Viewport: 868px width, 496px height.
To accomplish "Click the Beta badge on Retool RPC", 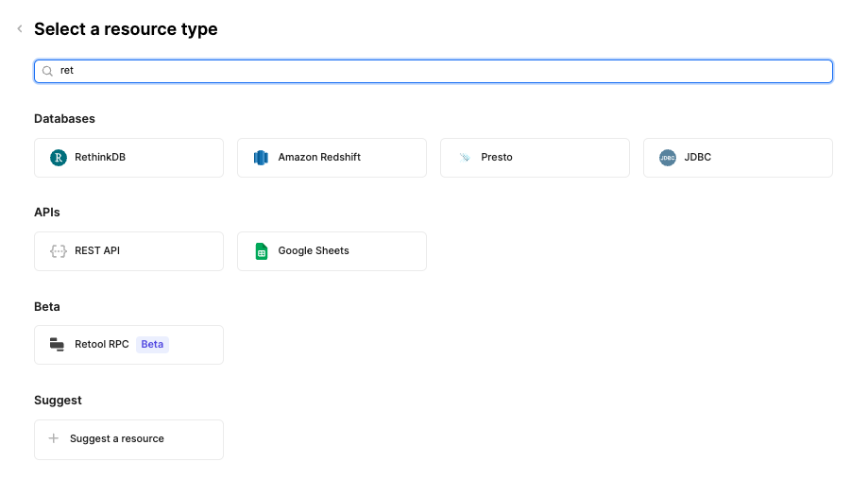I will [152, 344].
